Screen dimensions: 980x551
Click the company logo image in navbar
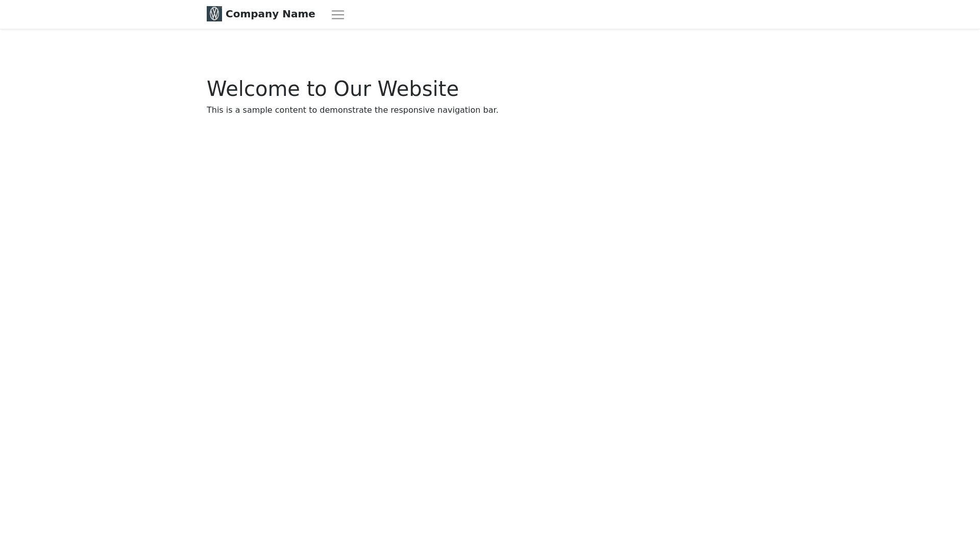pyautogui.click(x=214, y=14)
